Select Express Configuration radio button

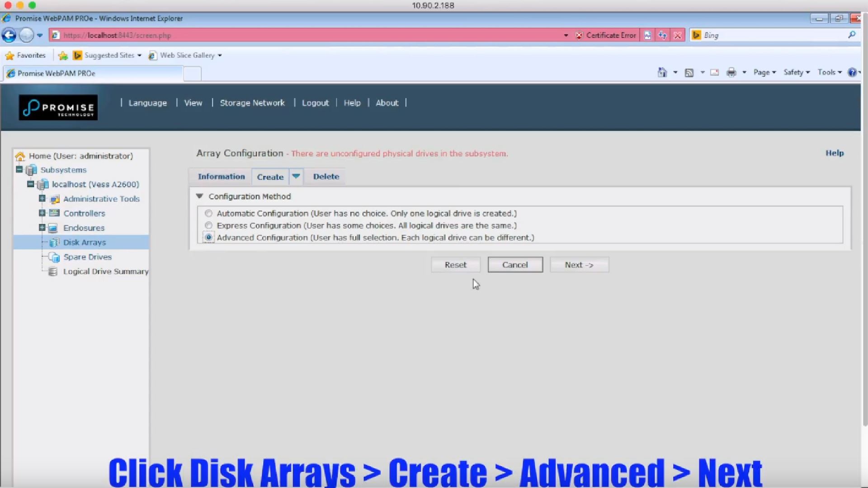pos(208,225)
